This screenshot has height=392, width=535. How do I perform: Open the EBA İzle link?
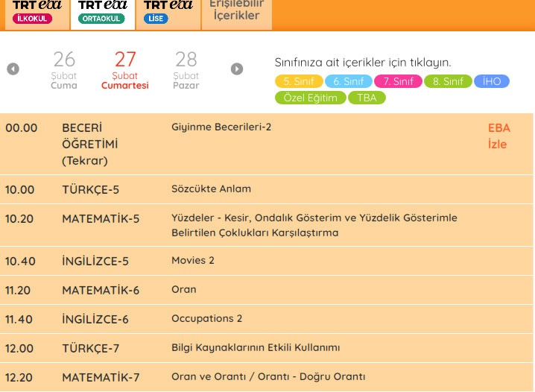[x=498, y=136]
